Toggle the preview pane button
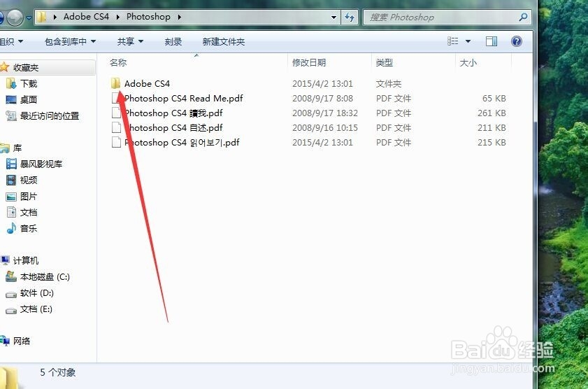Image resolution: width=588 pixels, height=389 pixels. pyautogui.click(x=492, y=41)
